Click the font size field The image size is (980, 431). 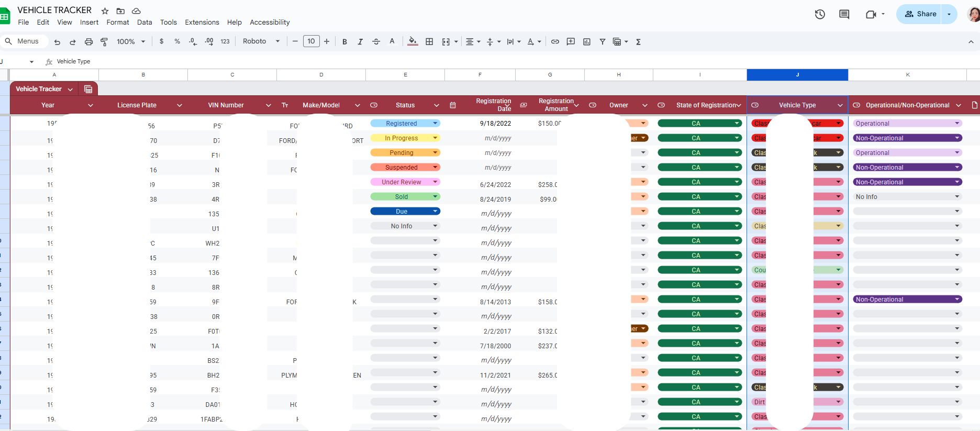311,41
